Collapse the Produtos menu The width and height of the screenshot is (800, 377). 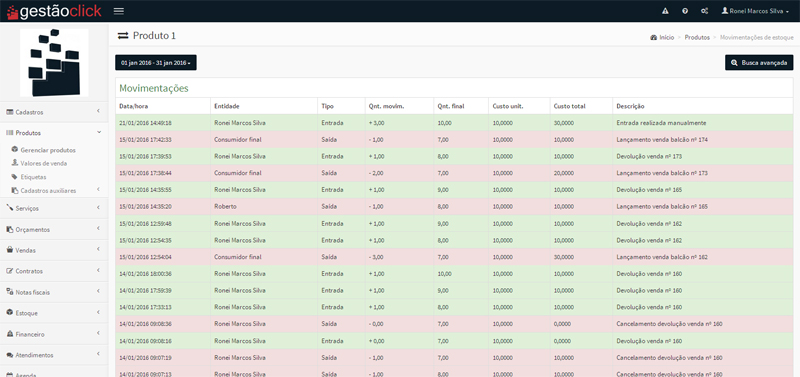[x=54, y=133]
